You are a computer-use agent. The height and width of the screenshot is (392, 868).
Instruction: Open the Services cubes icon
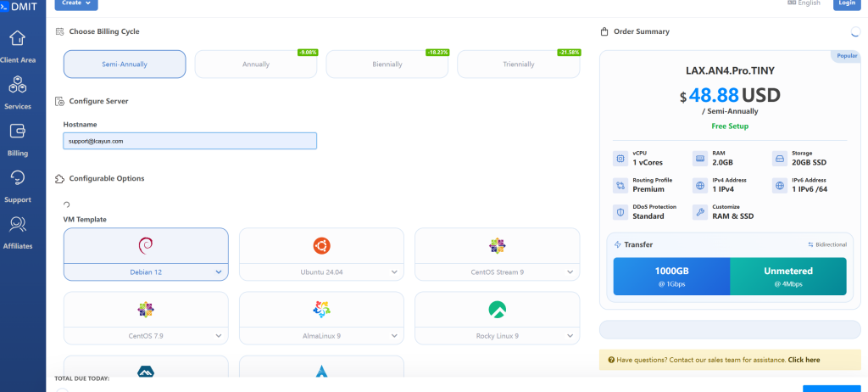17,85
